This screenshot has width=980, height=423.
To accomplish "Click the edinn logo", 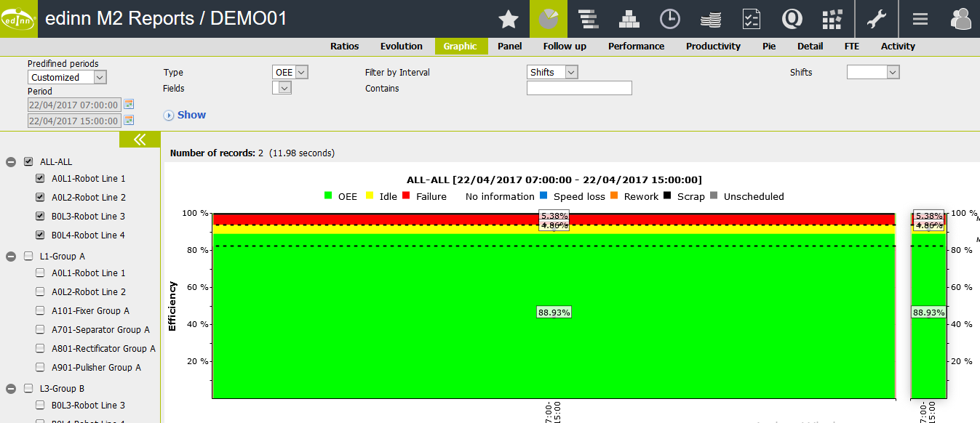I will [x=19, y=19].
